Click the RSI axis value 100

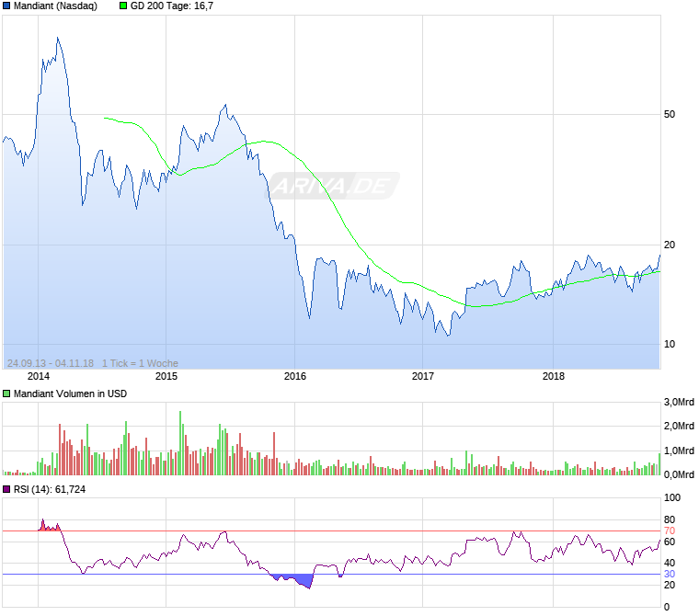coord(672,497)
